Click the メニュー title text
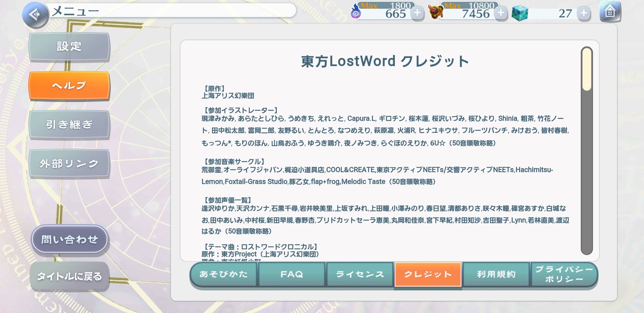The width and height of the screenshot is (644, 313). click(75, 12)
